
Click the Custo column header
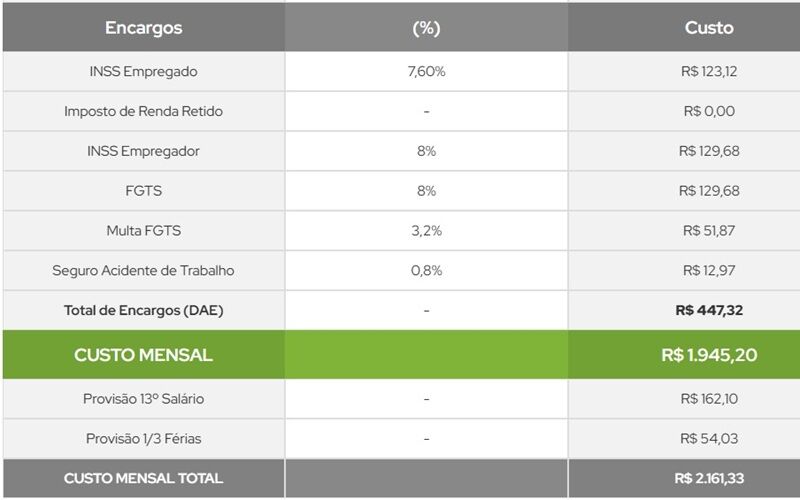point(708,28)
